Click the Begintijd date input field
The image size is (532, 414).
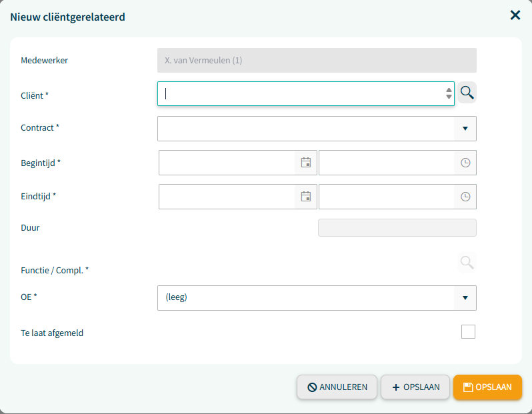coord(227,163)
